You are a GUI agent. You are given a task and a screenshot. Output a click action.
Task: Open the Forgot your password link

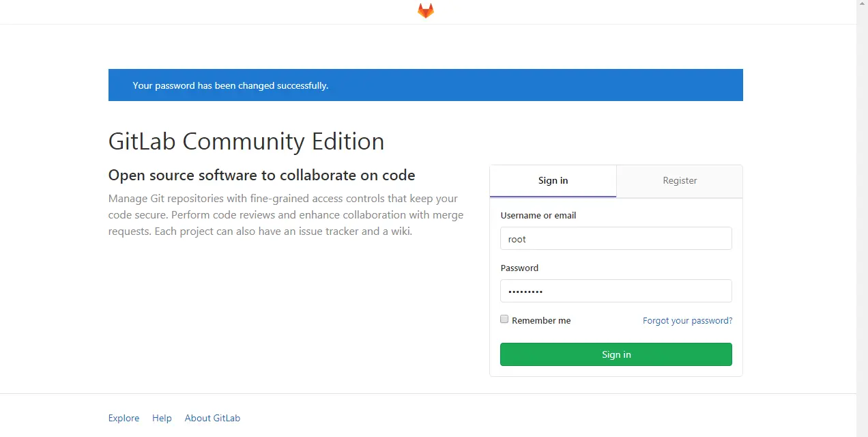click(x=687, y=320)
